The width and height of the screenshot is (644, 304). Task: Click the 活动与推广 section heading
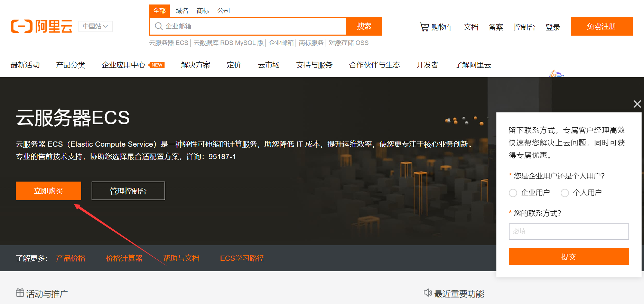pos(47,294)
